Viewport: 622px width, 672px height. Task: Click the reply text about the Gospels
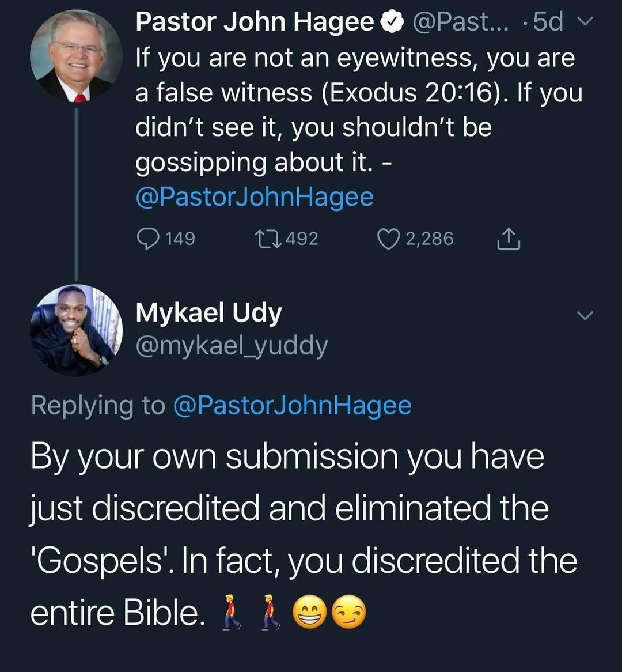(x=288, y=533)
